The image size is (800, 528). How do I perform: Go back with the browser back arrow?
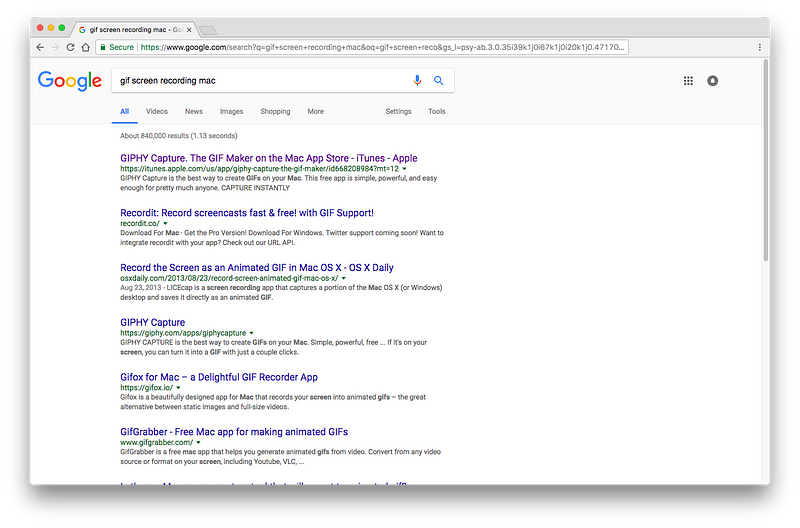(x=40, y=47)
